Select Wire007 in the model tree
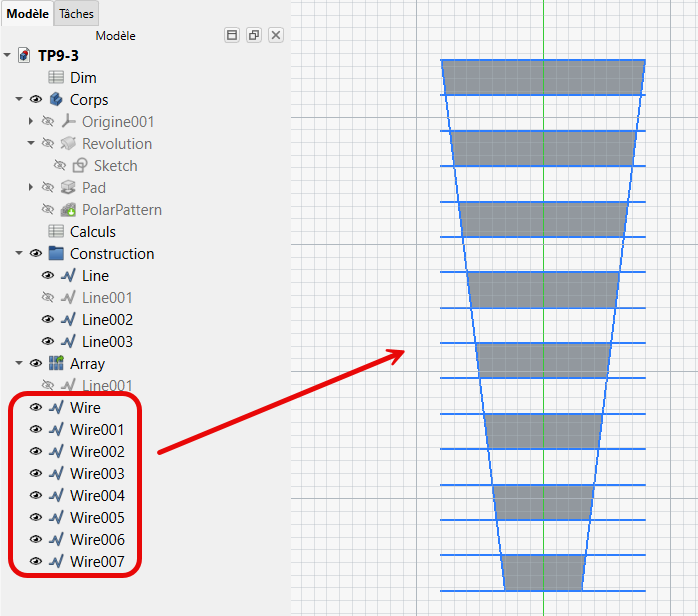Viewport: 698px width, 616px height. (x=97, y=562)
